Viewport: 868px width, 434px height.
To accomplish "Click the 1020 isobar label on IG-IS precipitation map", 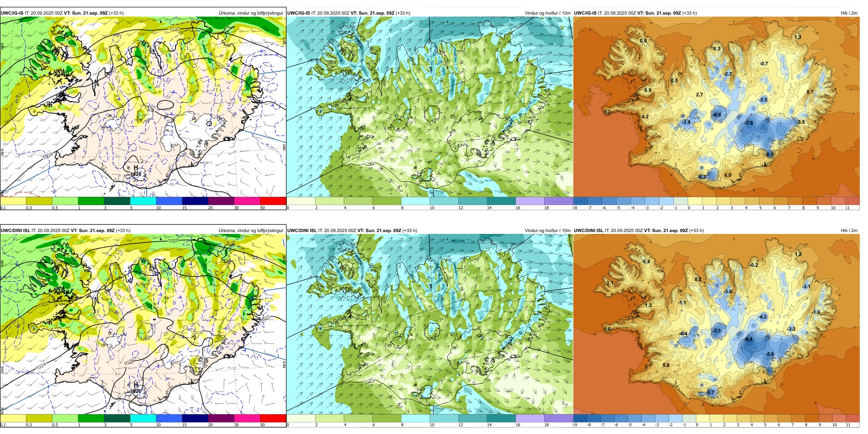I will tap(174, 29).
